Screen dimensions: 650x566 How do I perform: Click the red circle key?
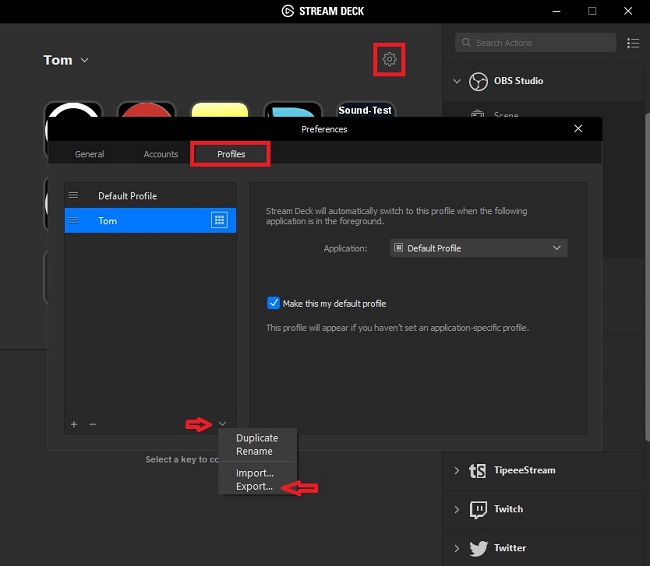pyautogui.click(x=146, y=109)
